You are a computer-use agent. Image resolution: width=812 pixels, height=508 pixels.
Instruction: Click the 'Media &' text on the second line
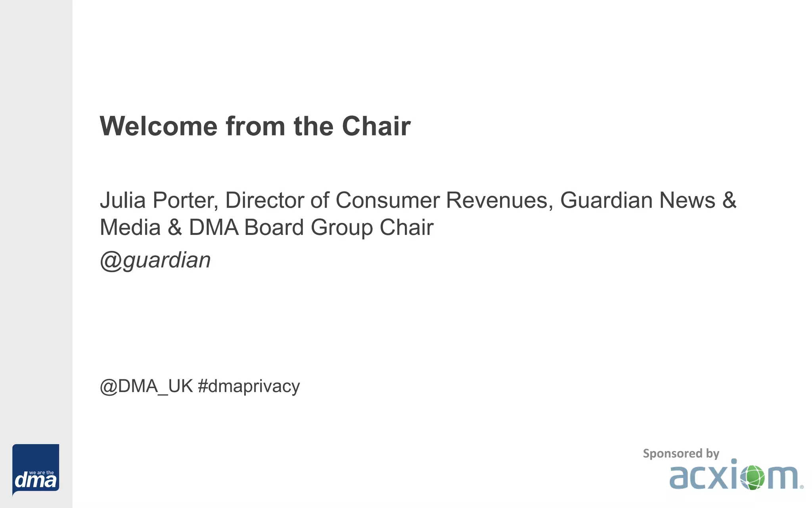[141, 227]
